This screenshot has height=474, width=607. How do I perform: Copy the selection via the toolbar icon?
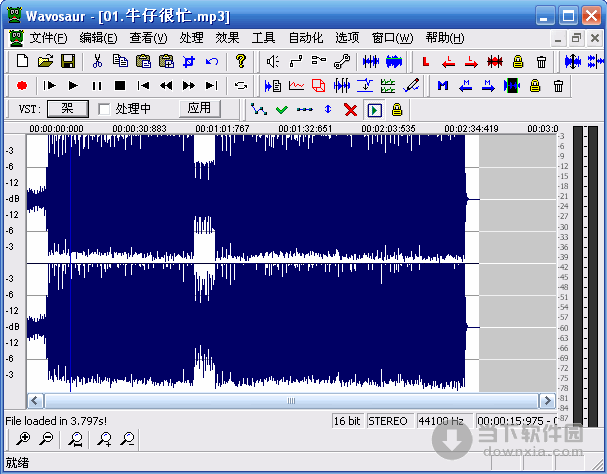point(120,61)
